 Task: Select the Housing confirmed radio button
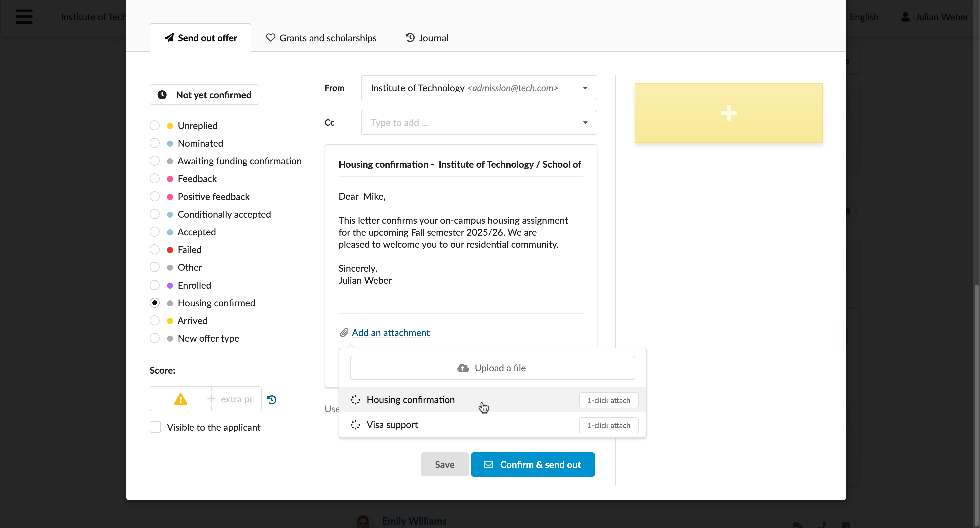coord(154,303)
